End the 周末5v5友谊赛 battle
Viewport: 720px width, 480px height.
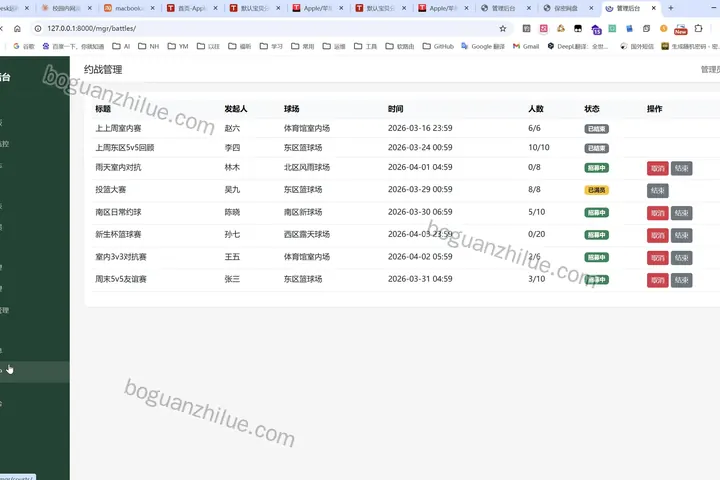click(681, 280)
